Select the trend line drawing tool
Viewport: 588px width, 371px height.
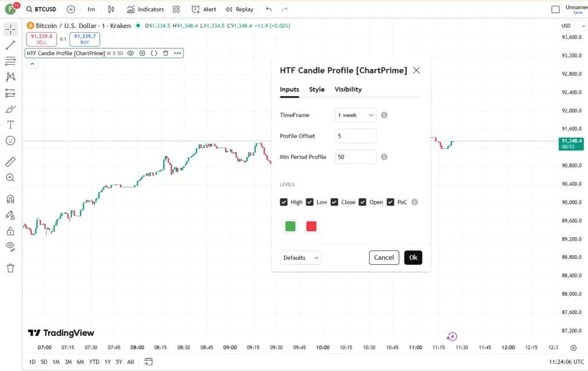(x=10, y=45)
